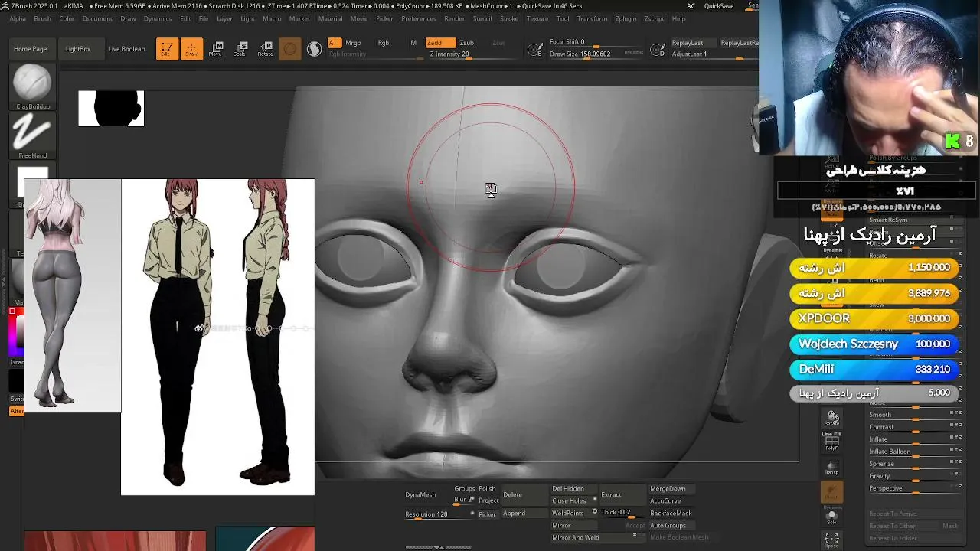Adjust the Gravity deformation slider
Screen dimensions: 980x551
[x=915, y=476]
